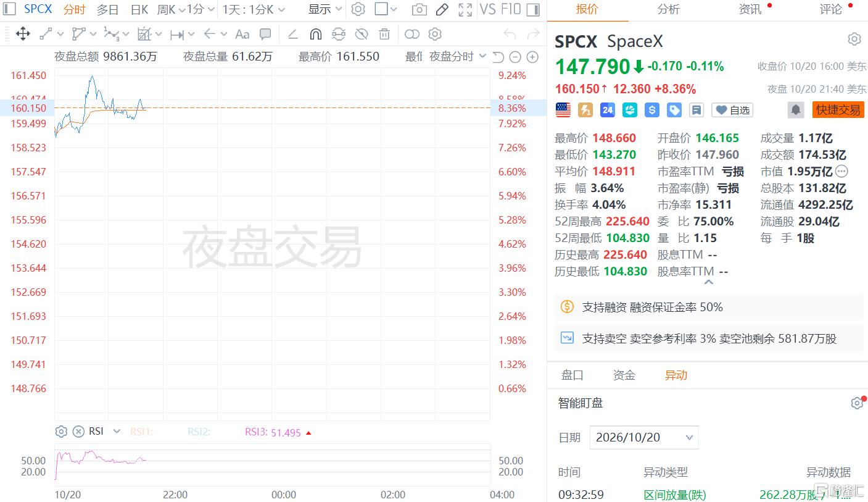The image size is (868, 502).
Task: Open F10 company information
Action: pyautogui.click(x=510, y=9)
